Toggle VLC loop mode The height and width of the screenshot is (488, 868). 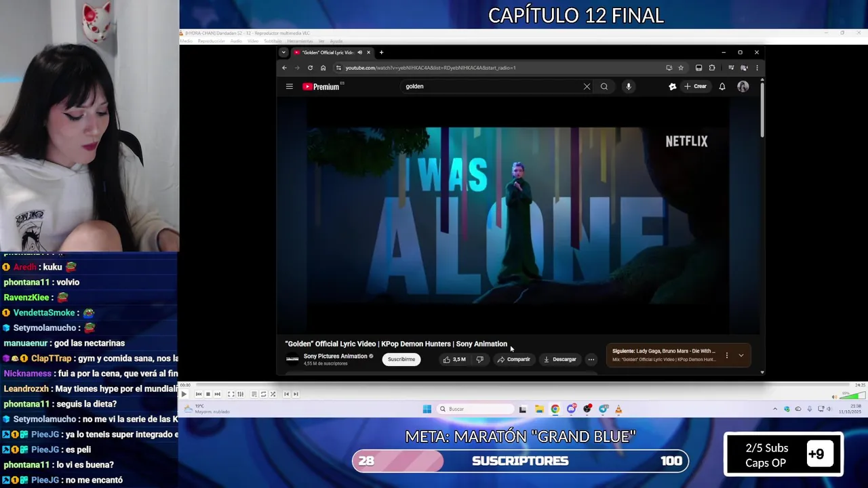(x=264, y=394)
